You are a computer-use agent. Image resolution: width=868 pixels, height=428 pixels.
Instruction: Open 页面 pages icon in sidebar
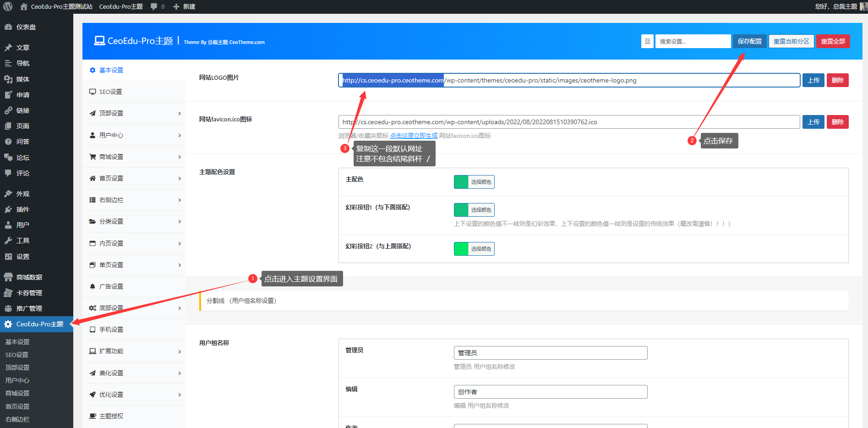tap(8, 126)
